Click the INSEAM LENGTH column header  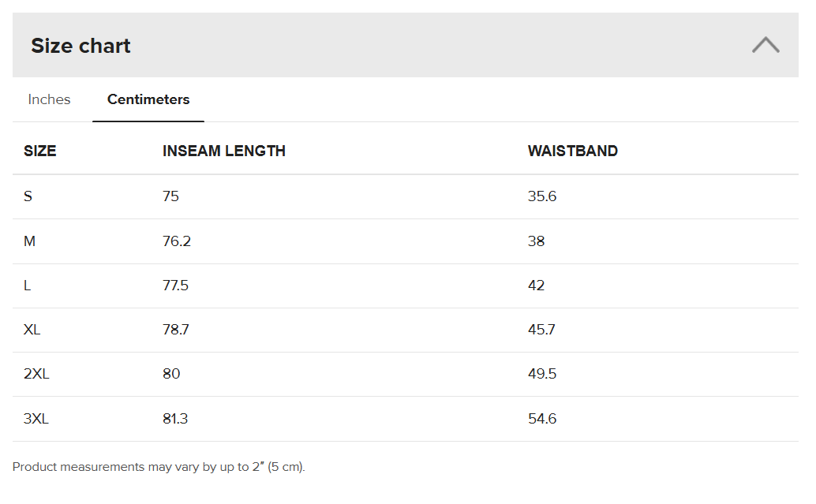pyautogui.click(x=224, y=151)
